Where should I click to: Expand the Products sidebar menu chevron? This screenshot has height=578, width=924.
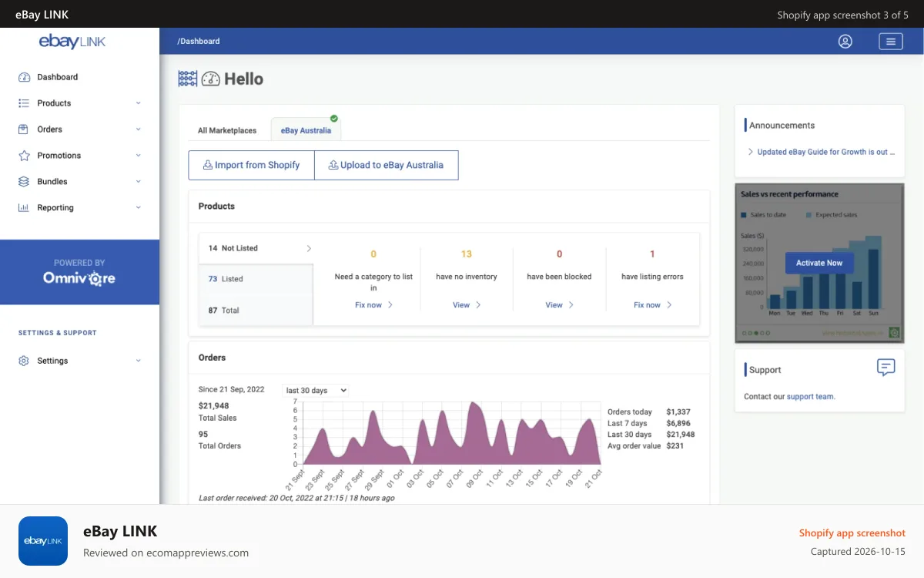(139, 103)
